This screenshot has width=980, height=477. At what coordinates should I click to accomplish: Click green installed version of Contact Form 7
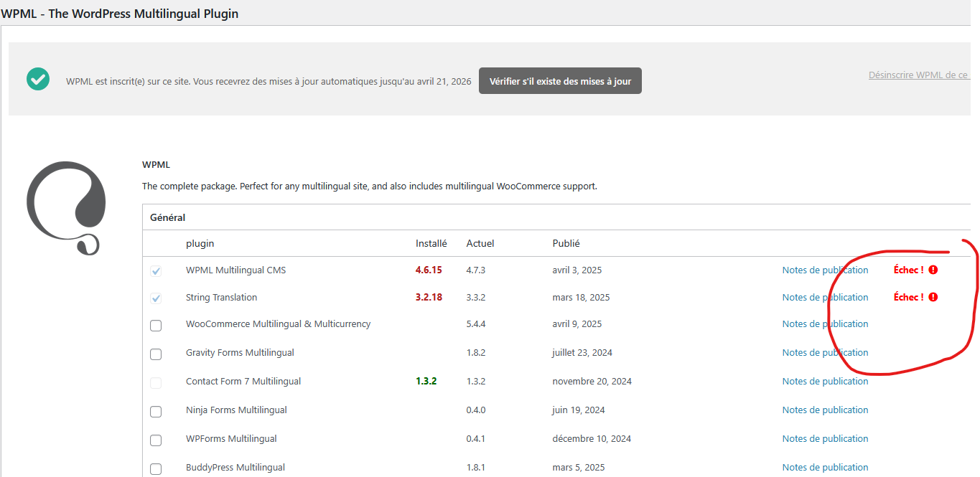tap(426, 382)
